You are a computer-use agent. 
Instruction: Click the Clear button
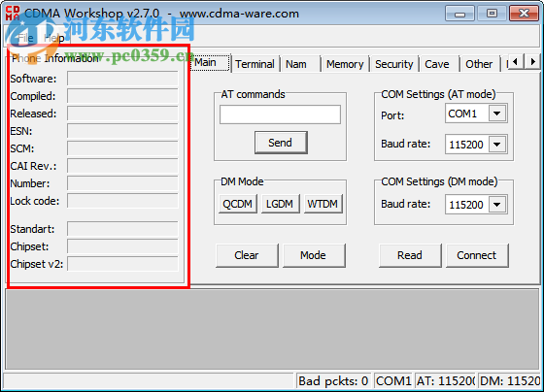(x=247, y=255)
